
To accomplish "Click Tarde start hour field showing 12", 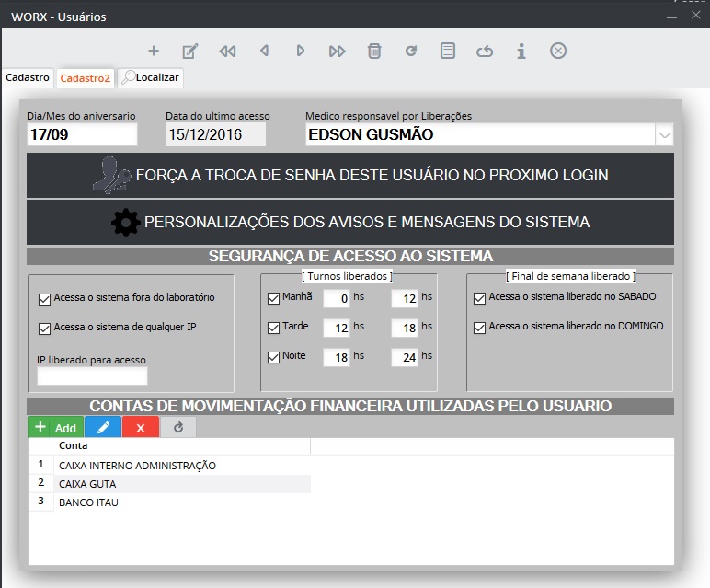I will 337,328.
